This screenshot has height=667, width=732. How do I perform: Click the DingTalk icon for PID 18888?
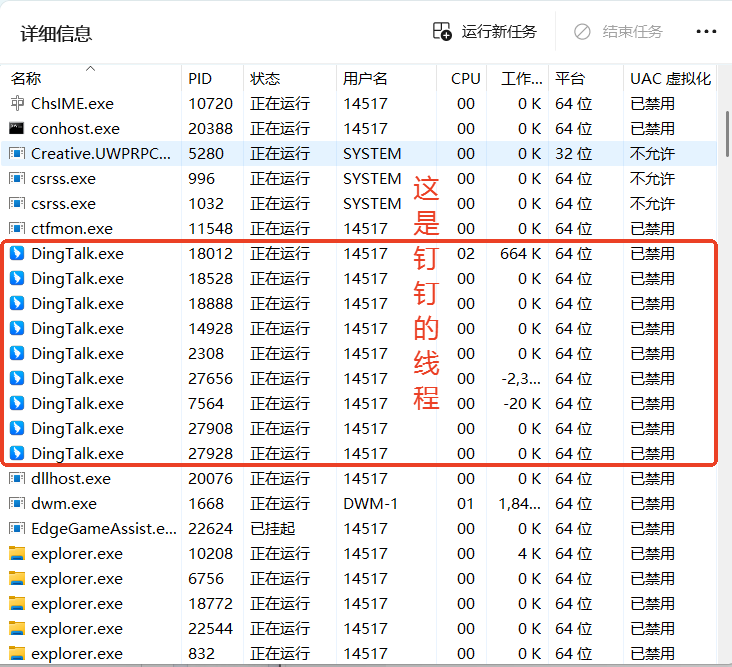[x=17, y=303]
